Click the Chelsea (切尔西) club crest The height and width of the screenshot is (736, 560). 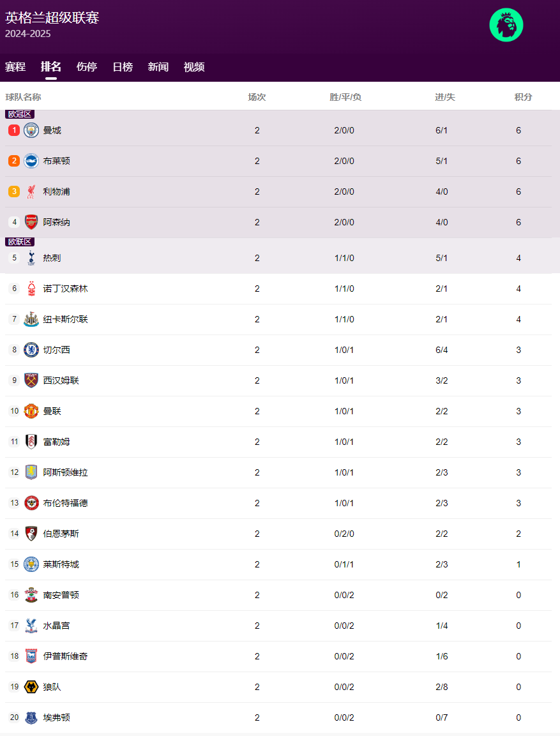pyautogui.click(x=31, y=350)
